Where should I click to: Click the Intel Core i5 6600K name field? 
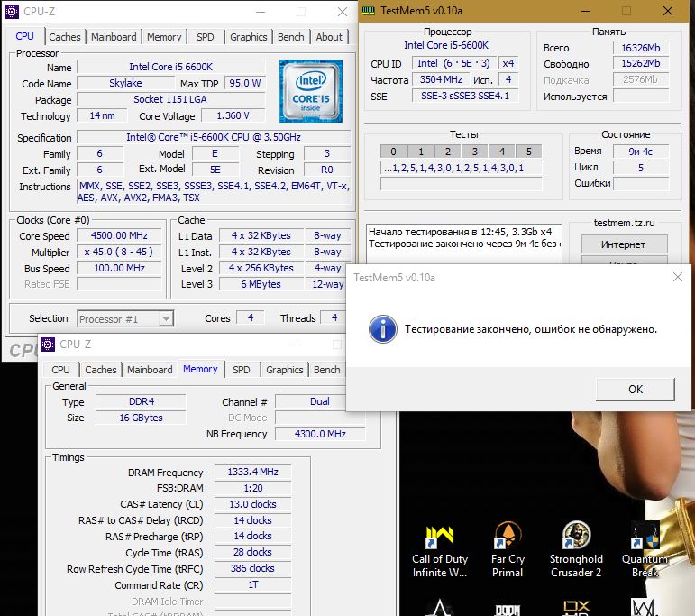pyautogui.click(x=170, y=67)
